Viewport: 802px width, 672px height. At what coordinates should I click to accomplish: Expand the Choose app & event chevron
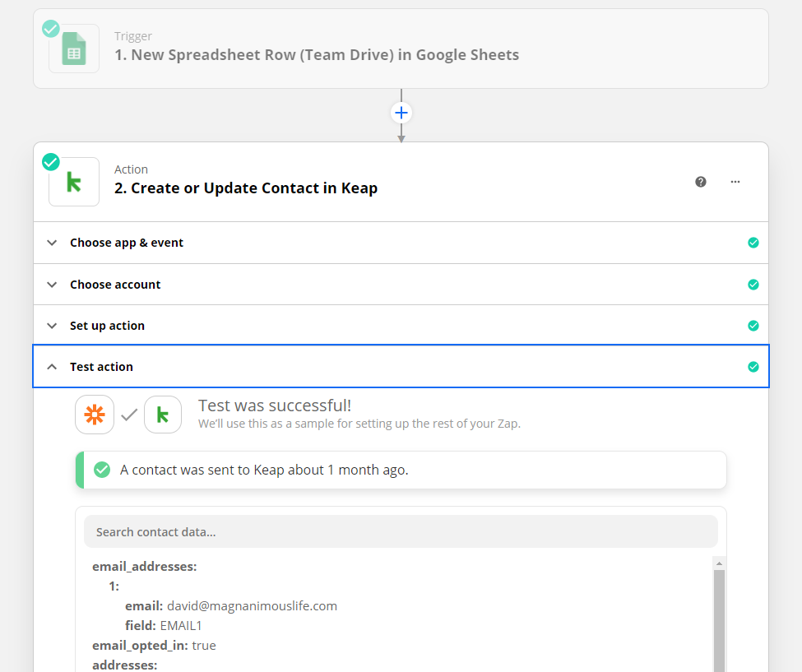pos(53,243)
